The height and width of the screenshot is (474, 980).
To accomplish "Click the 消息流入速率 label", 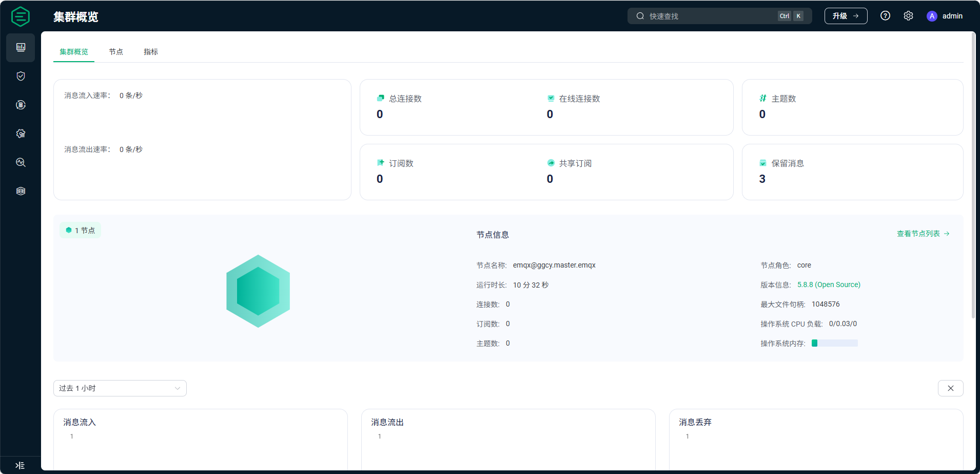I will click(87, 96).
